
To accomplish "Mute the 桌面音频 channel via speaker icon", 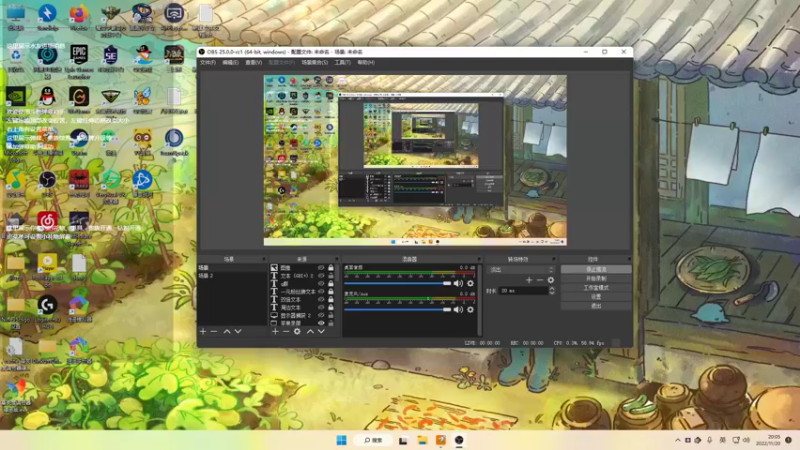I will [458, 283].
